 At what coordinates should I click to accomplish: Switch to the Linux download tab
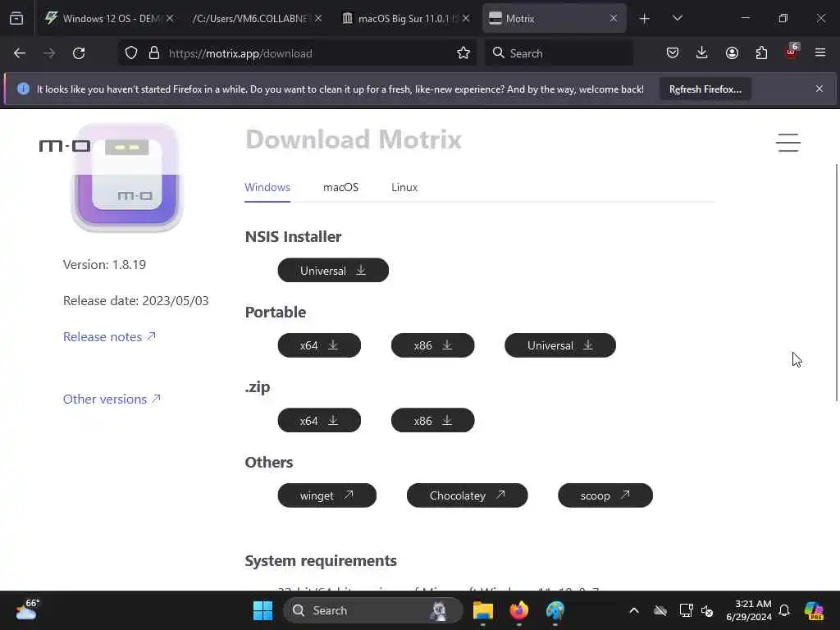click(404, 188)
